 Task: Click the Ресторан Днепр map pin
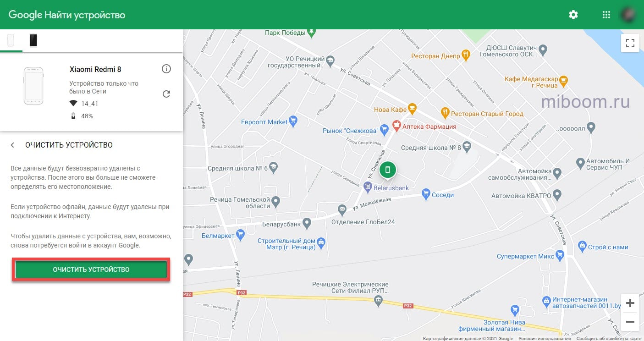(x=466, y=55)
